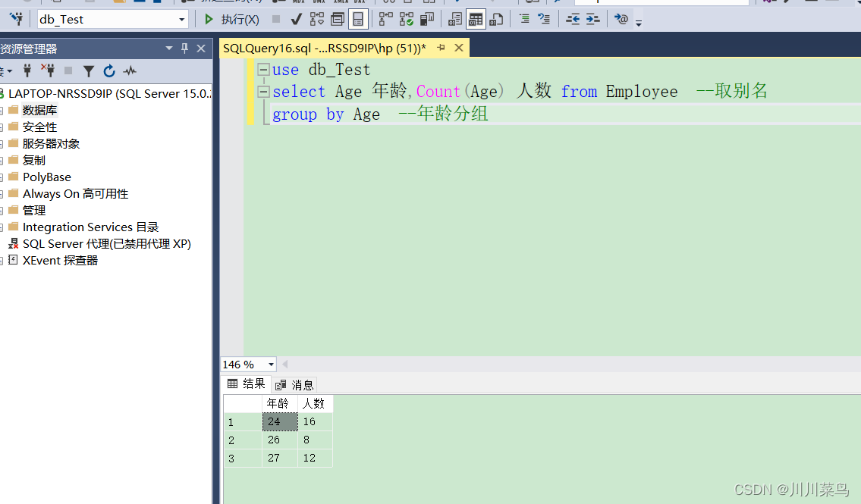Toggle include actual execution plan
This screenshot has height=504, width=861.
(x=386, y=20)
